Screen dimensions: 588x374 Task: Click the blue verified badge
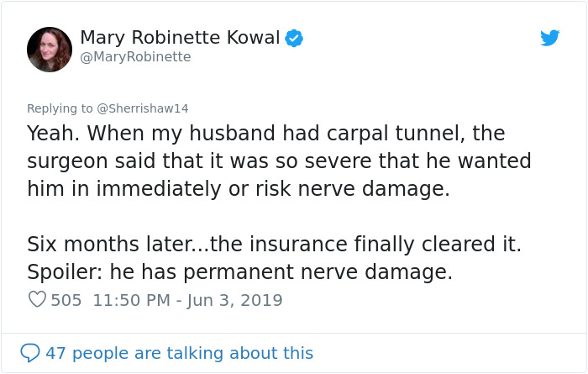tap(293, 38)
